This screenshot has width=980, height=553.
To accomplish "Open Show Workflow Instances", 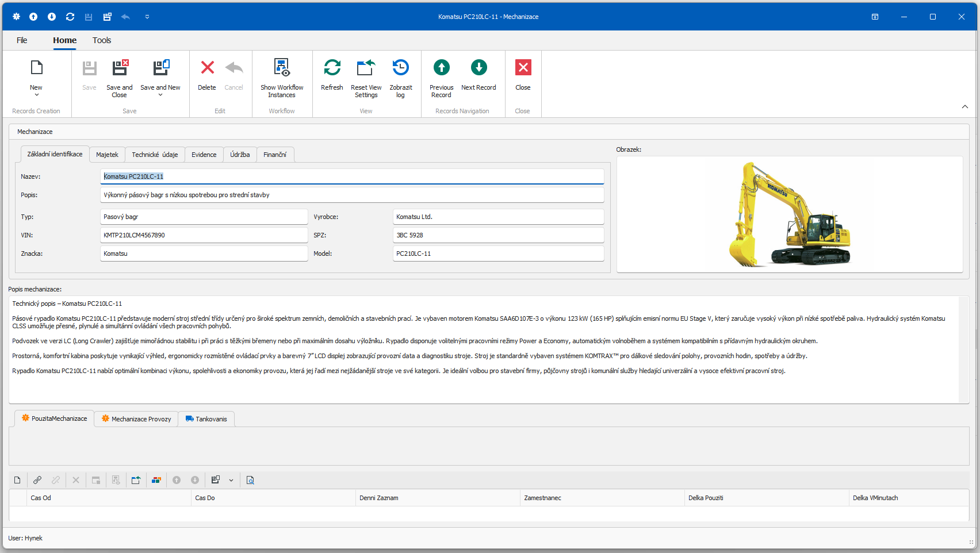I will [x=282, y=75].
